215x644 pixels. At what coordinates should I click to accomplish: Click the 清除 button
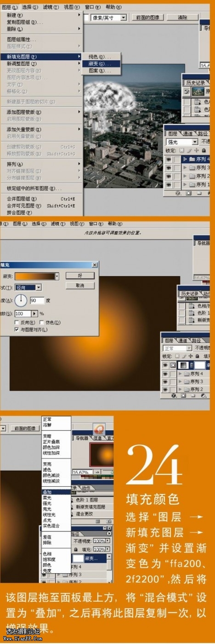(x=182, y=17)
